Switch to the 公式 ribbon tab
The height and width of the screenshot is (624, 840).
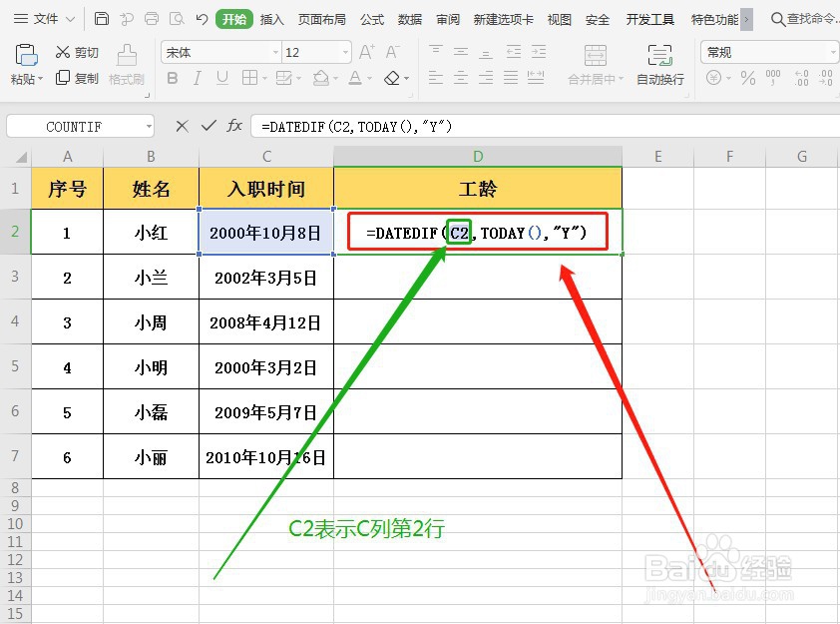click(x=372, y=18)
